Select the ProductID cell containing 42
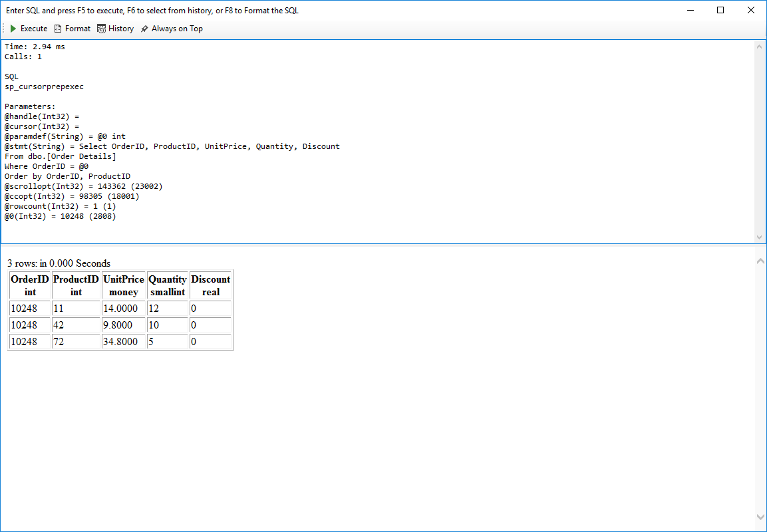 [x=76, y=325]
